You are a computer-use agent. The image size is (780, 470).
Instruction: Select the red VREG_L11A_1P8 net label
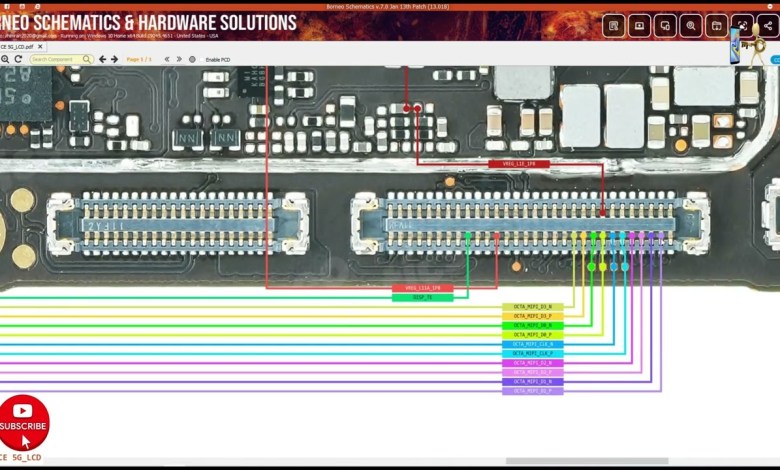422,288
